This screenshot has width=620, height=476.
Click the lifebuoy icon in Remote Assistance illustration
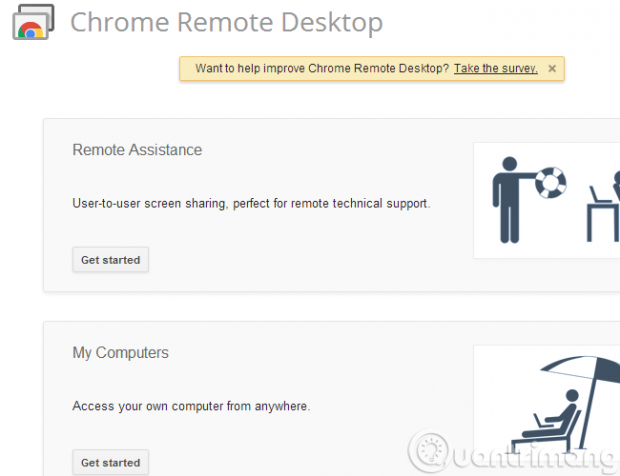[549, 182]
